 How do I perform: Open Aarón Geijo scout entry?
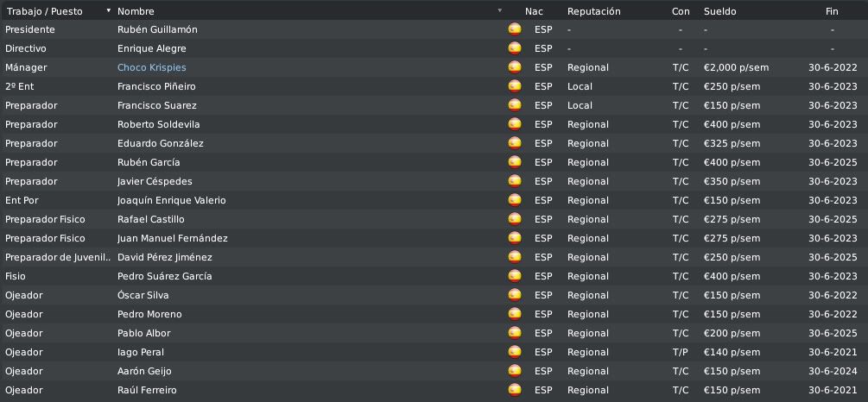434,371
